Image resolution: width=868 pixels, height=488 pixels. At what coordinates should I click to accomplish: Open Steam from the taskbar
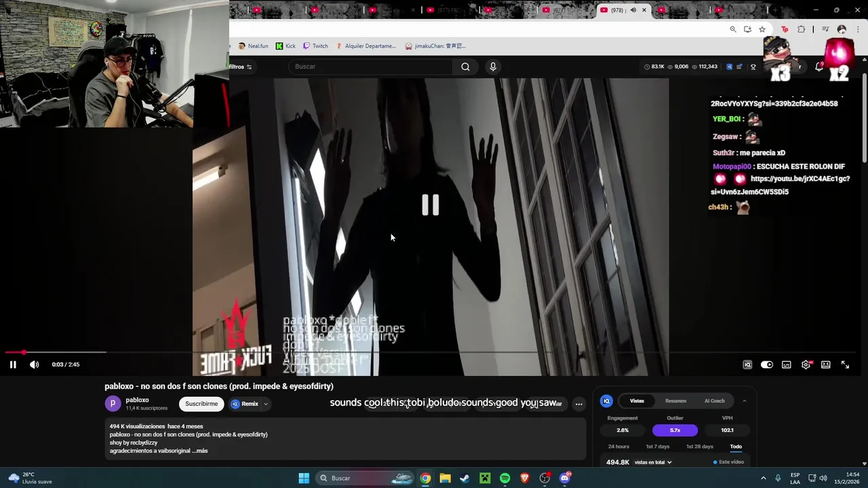click(465, 478)
